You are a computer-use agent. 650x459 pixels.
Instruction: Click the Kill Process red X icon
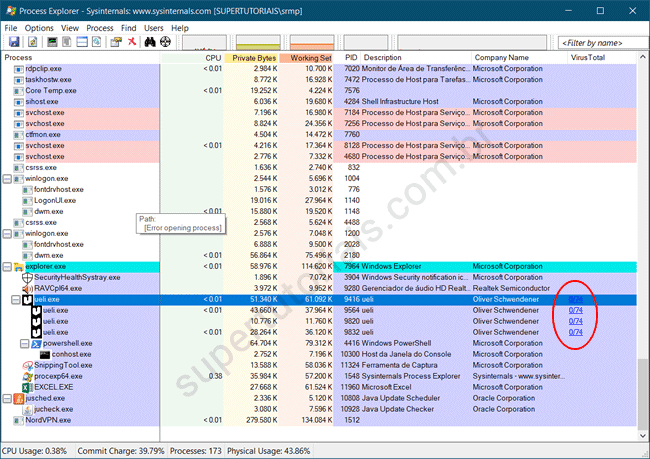point(132,42)
